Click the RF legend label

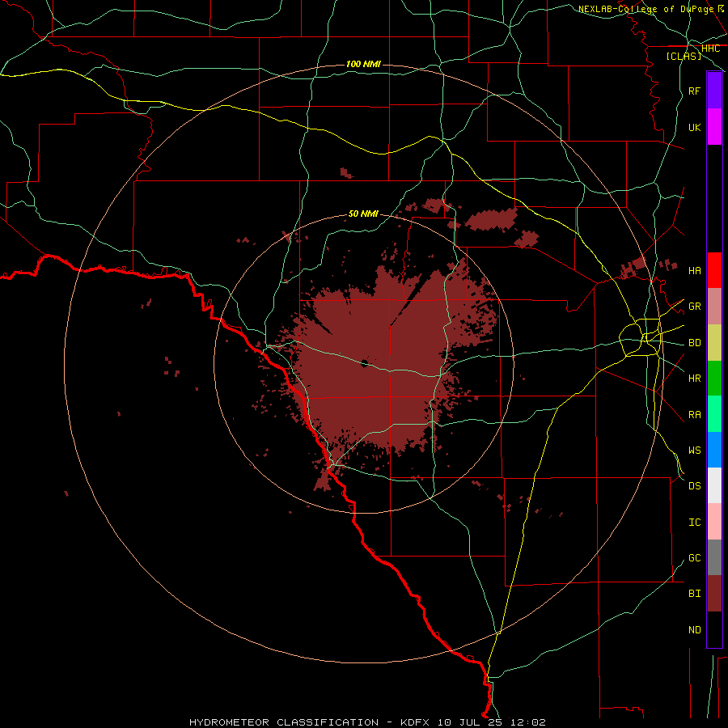point(694,91)
